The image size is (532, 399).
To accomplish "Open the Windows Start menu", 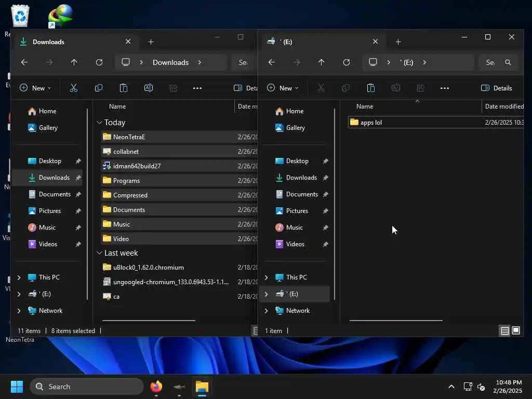I will [x=17, y=387].
